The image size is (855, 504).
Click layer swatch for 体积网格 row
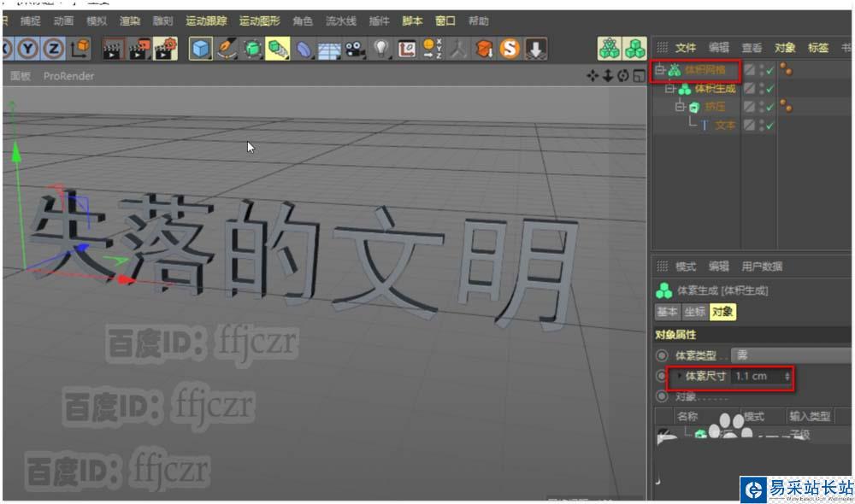pyautogui.click(x=750, y=70)
